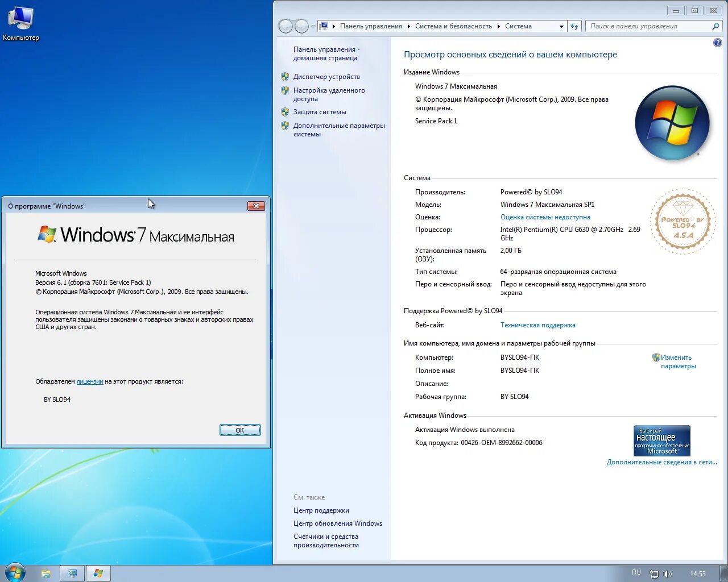Click the search magnifier icon
This screenshot has width=728, height=582.
point(715,26)
